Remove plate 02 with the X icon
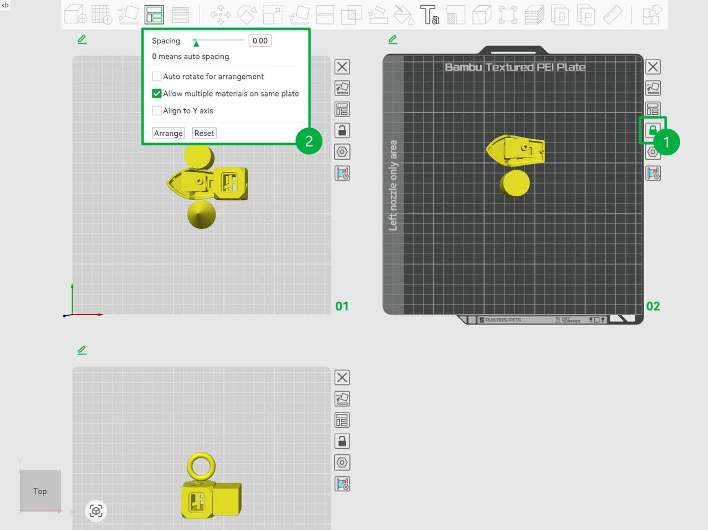 tap(653, 67)
